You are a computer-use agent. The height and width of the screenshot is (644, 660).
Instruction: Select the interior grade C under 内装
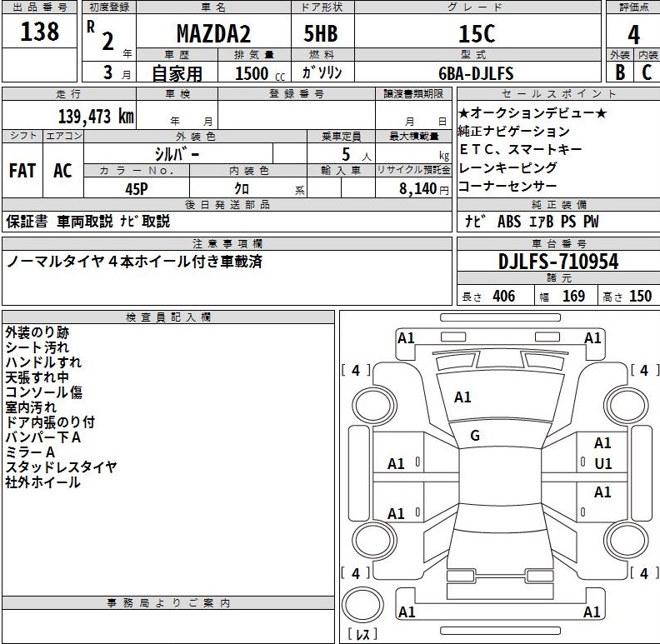coord(647,72)
